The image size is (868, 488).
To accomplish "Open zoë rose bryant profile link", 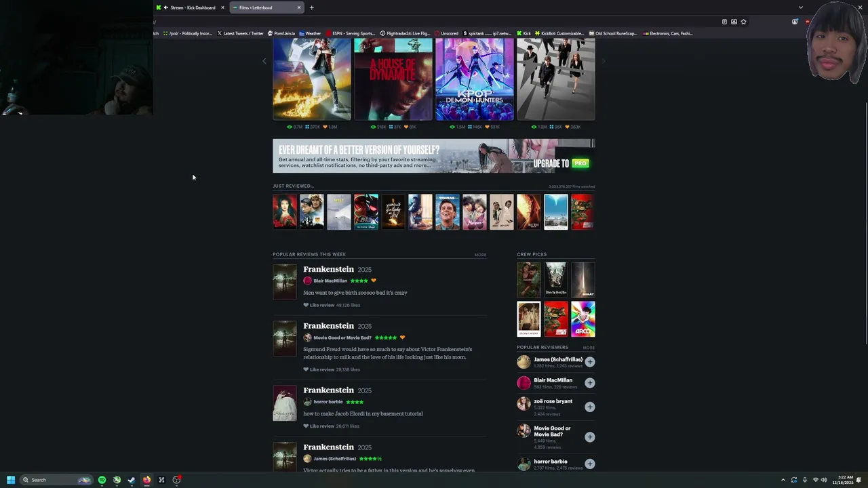I will tap(553, 401).
